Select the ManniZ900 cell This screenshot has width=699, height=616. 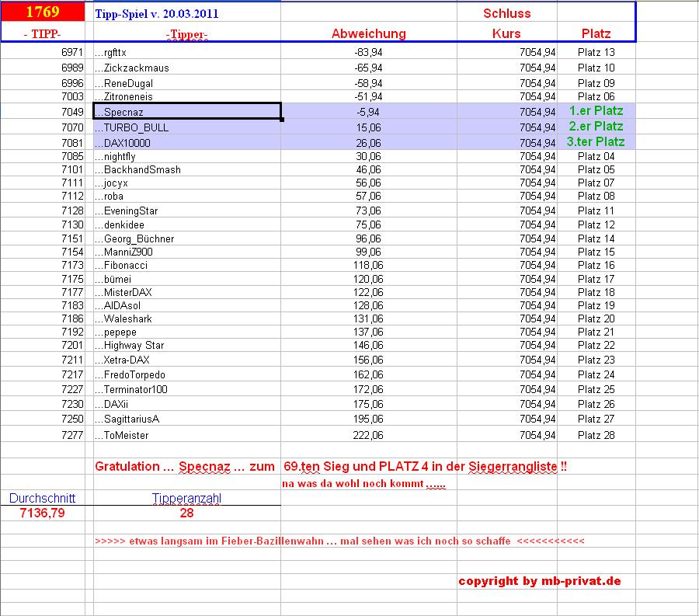tap(186, 252)
